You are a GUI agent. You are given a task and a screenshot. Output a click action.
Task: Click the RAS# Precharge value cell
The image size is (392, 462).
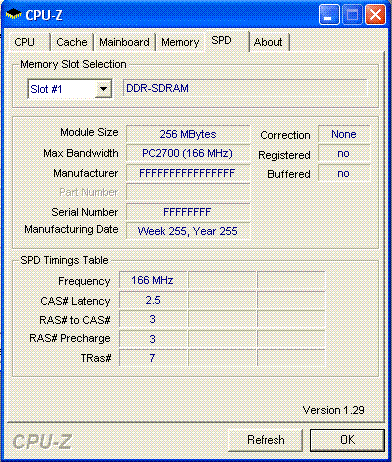(x=153, y=339)
